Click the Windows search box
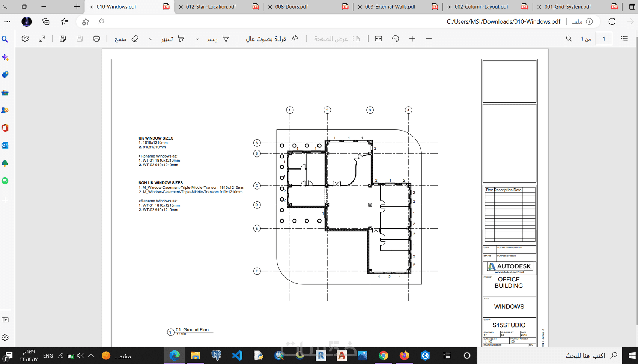This screenshot has width=638, height=364. [x=550, y=355]
